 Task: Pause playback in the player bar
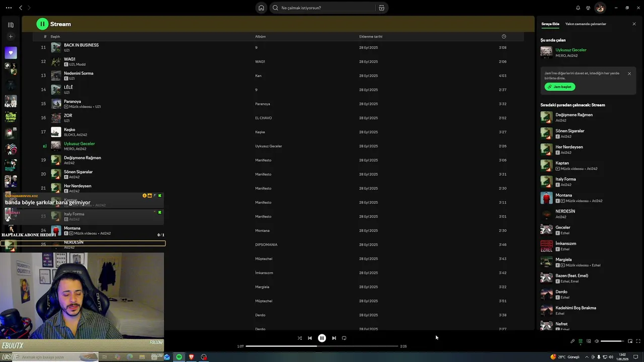tap(322, 338)
